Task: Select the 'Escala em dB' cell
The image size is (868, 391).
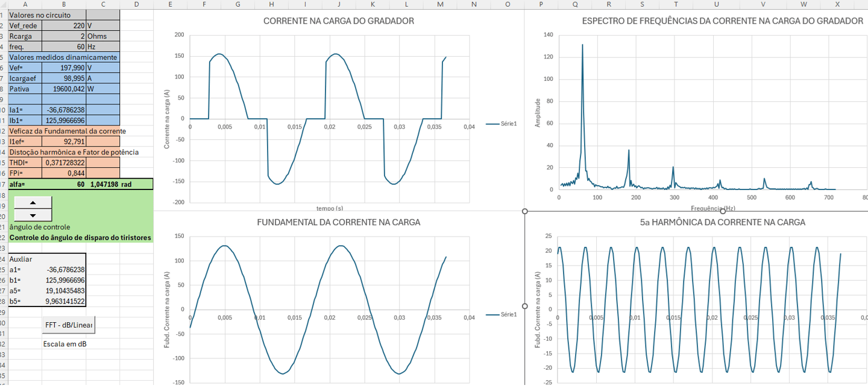Action: click(64, 343)
